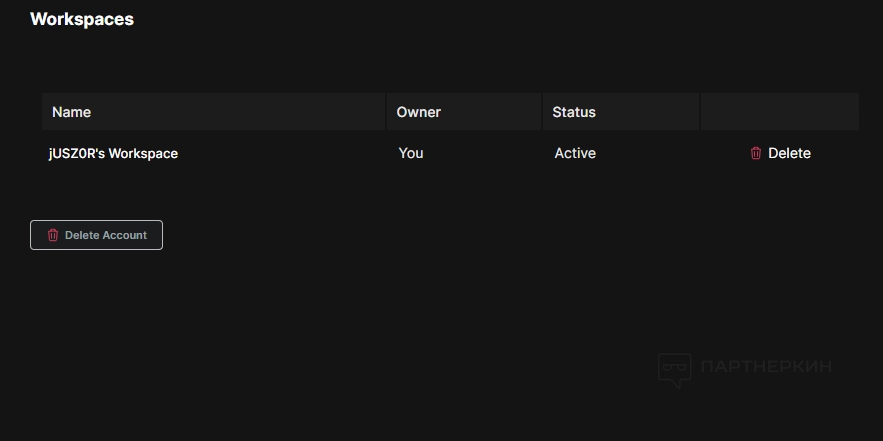The image size is (883, 441).
Task: Click the Workspaces page heading
Action: tap(82, 19)
